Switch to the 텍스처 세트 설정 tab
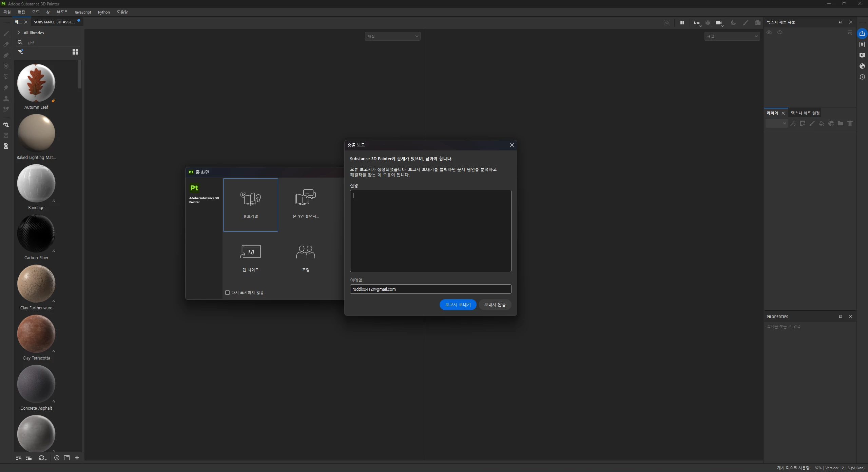The image size is (868, 472). pyautogui.click(x=805, y=113)
